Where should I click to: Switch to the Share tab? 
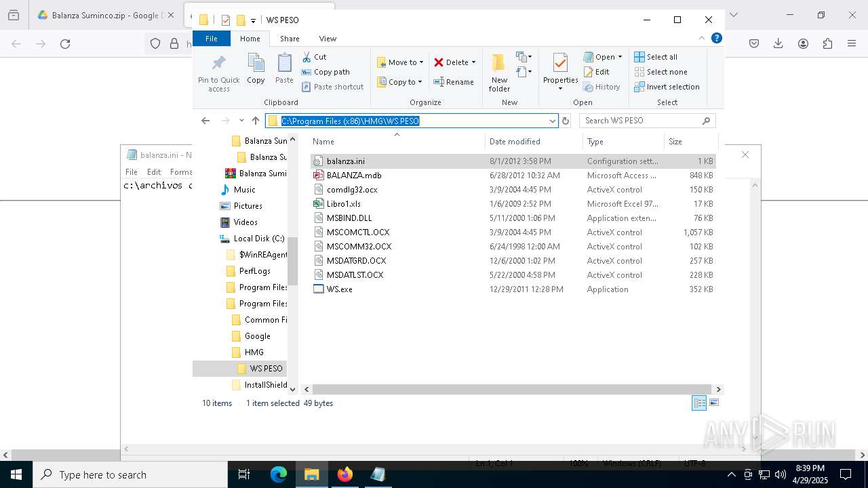[290, 39]
